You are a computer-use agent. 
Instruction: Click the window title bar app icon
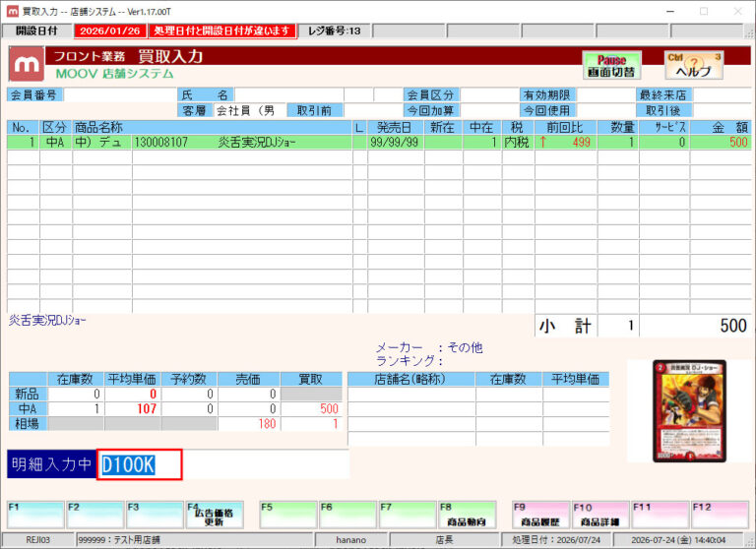coord(13,11)
